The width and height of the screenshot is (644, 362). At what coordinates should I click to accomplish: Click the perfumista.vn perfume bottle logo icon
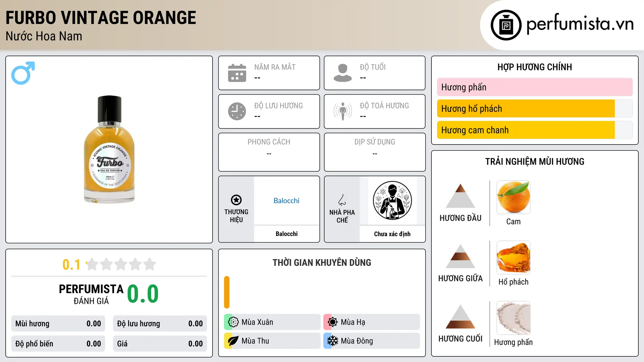pyautogui.click(x=506, y=25)
